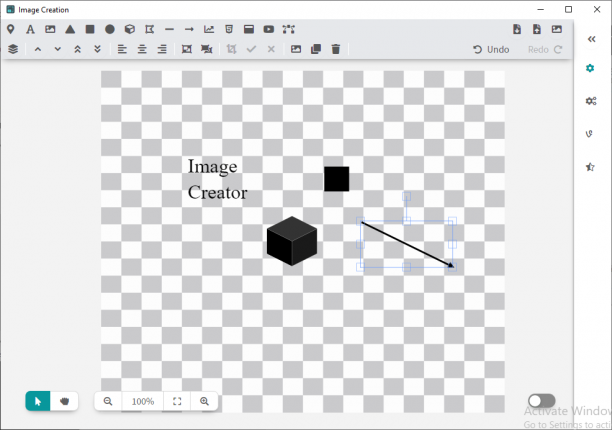Select the arrow line tool
This screenshot has height=430, width=612.
[x=189, y=29]
